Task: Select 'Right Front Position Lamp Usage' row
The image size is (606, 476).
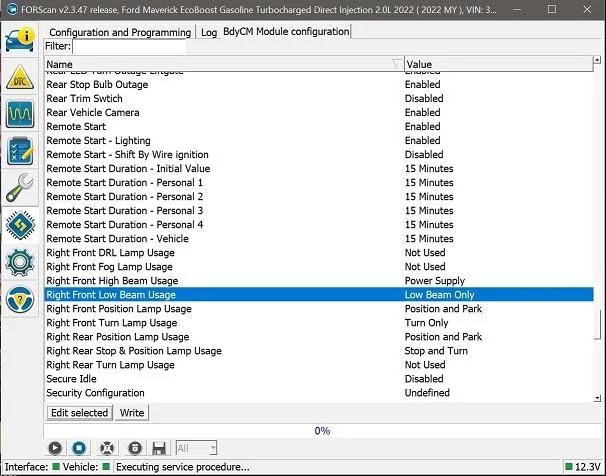Action: [319, 309]
